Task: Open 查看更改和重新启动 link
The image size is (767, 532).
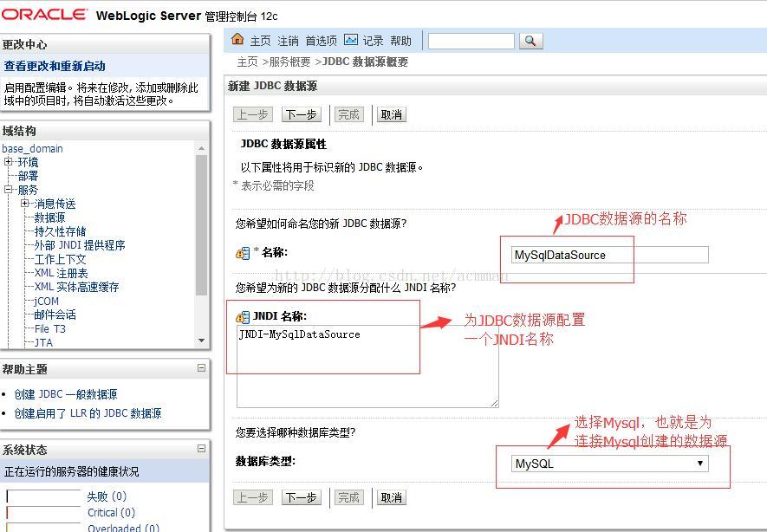Action: click(x=55, y=66)
